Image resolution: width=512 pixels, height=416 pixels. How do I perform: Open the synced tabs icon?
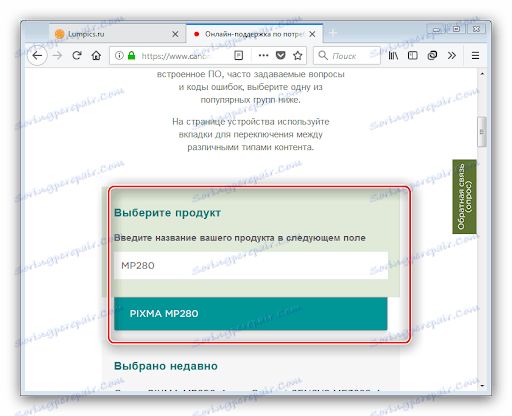(x=432, y=55)
